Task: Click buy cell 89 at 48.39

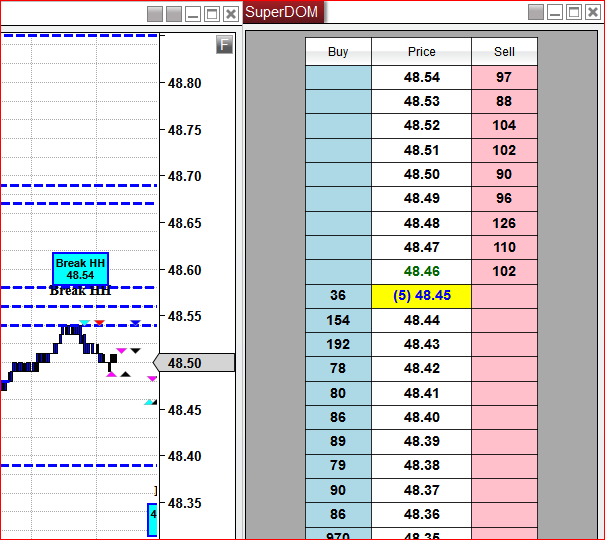Action: 338,442
